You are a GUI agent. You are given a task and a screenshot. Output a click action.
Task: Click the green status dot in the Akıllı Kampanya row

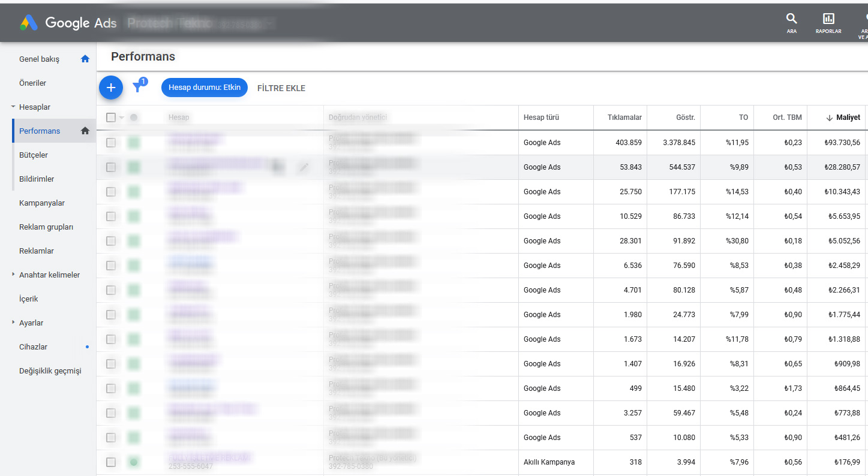pos(134,462)
